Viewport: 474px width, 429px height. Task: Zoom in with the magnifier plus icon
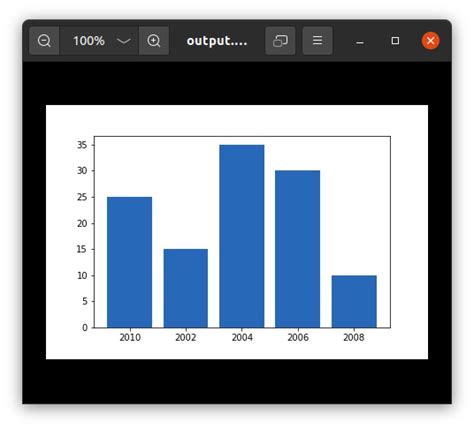point(154,41)
